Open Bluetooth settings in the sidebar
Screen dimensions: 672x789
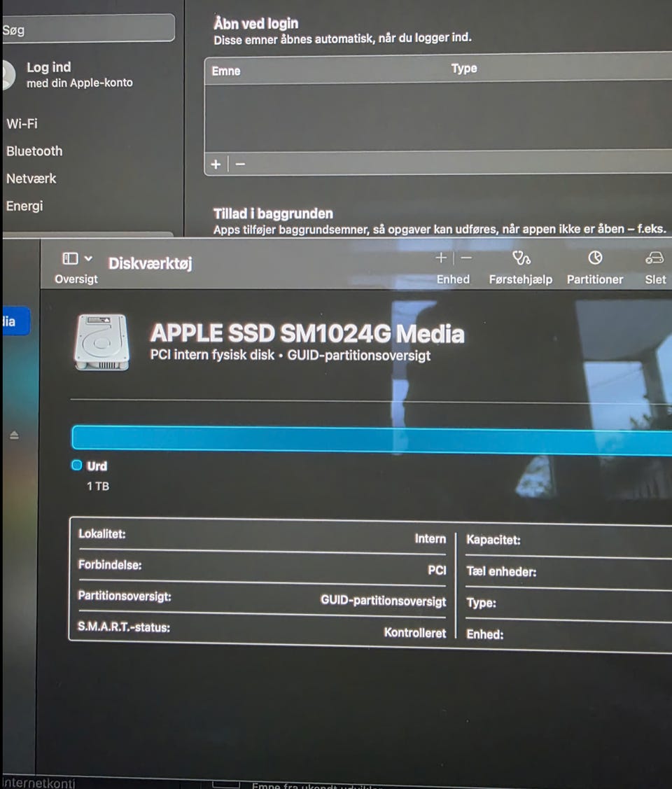[35, 151]
